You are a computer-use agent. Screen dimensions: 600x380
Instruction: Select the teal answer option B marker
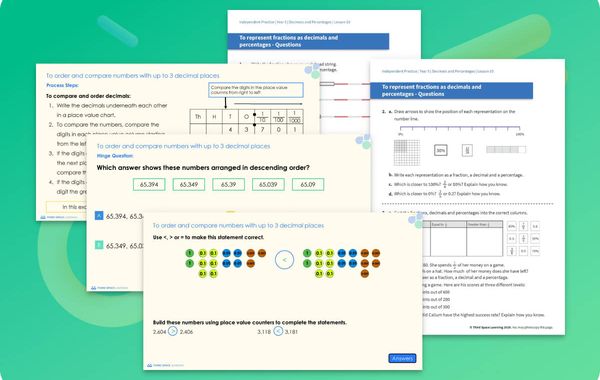coord(99,245)
